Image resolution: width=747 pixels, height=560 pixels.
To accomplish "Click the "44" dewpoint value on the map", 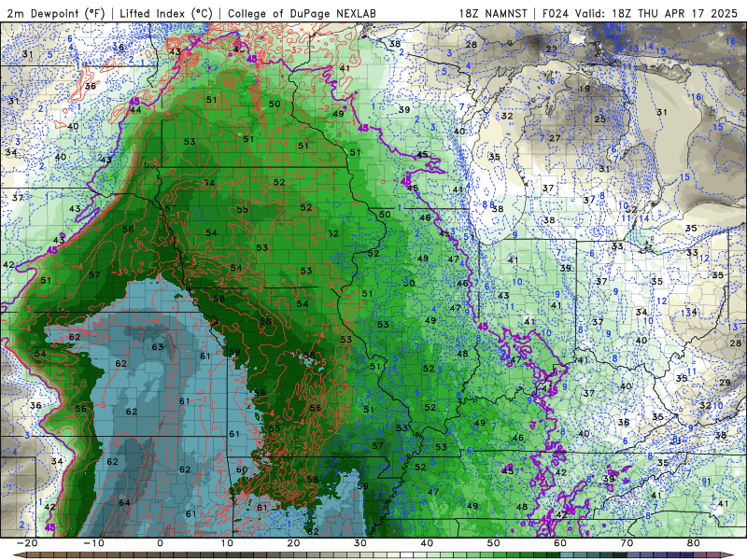I will (135, 109).
